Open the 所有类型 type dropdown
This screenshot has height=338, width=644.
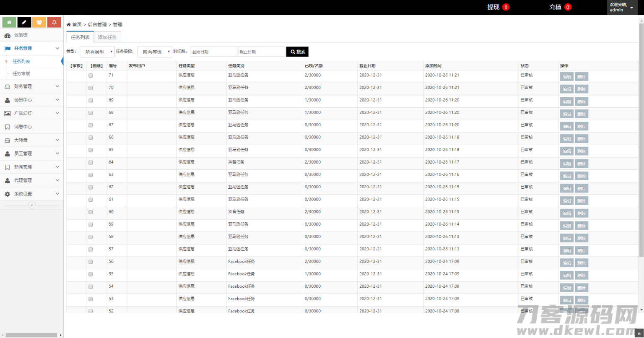point(97,52)
